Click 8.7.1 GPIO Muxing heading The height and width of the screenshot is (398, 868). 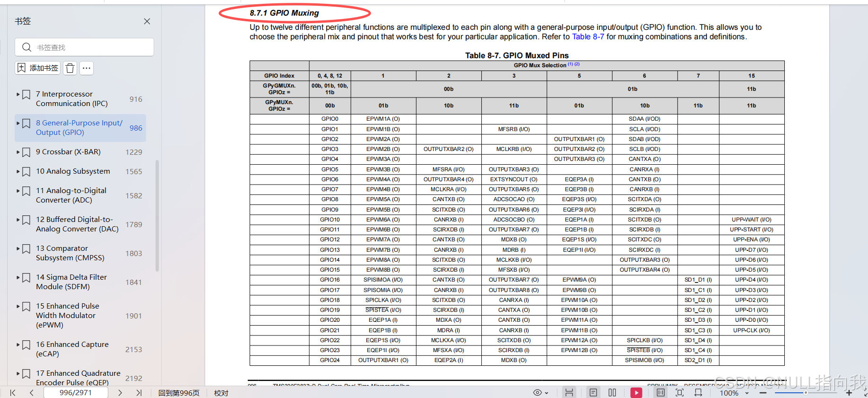pyautogui.click(x=284, y=13)
